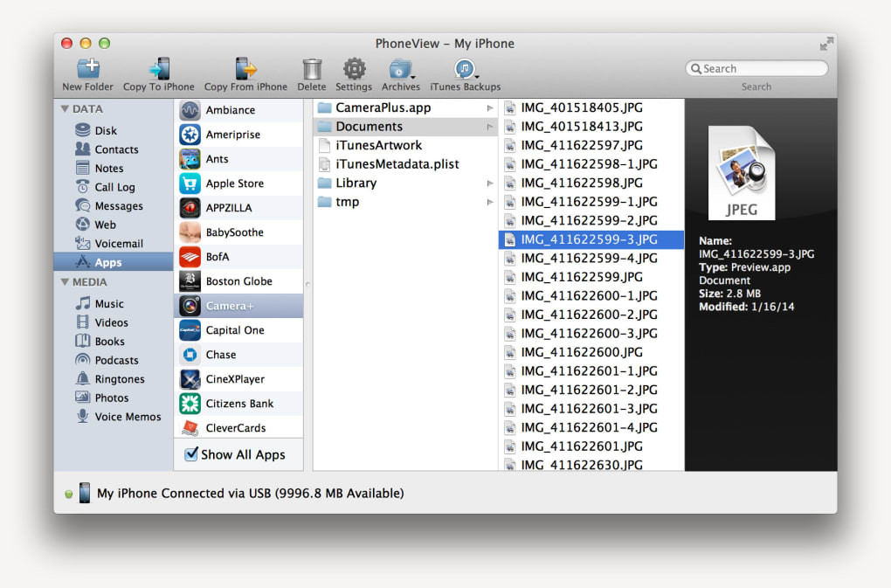Open Messages in the Data sidebar
Image resolution: width=891 pixels, height=588 pixels.
click(118, 206)
